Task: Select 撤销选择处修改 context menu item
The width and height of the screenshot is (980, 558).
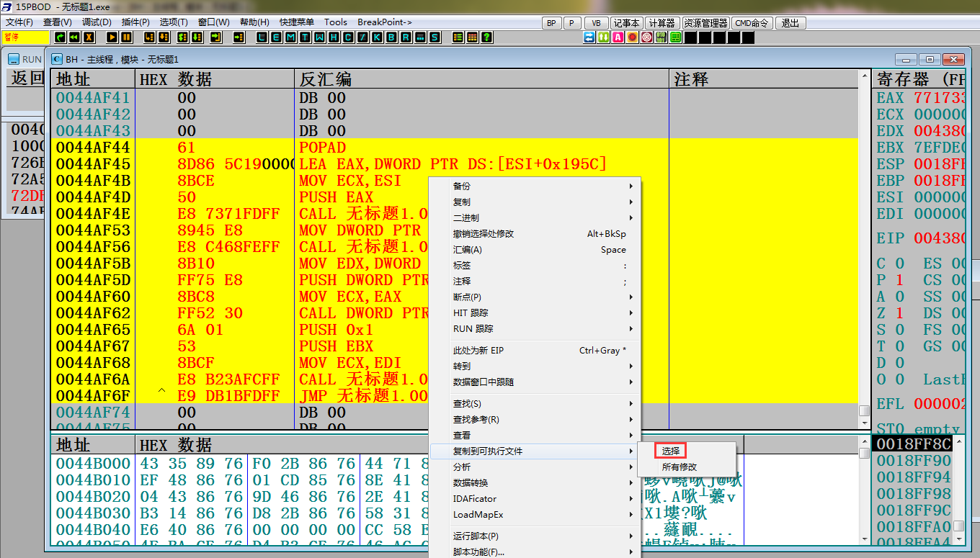Action: click(x=533, y=233)
